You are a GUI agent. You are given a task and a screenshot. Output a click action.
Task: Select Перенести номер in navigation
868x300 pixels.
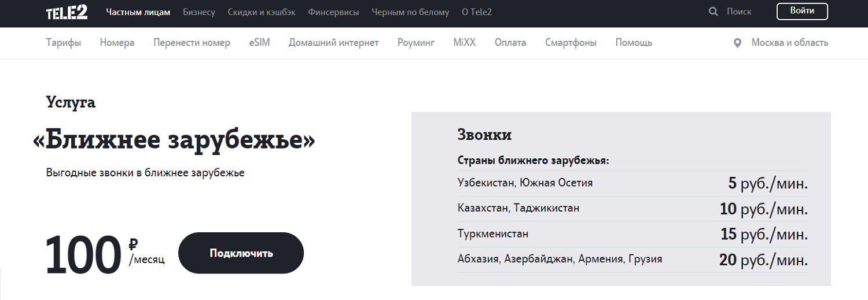[x=192, y=43]
